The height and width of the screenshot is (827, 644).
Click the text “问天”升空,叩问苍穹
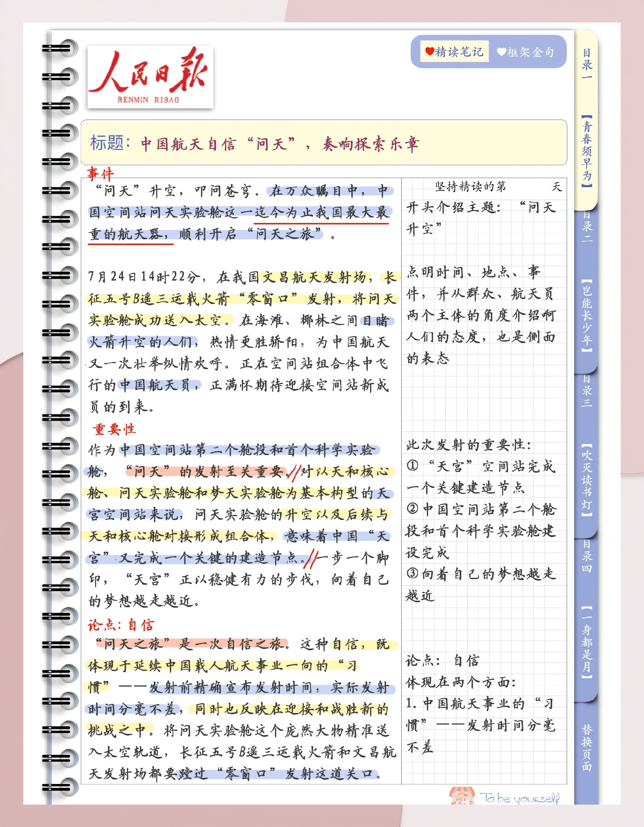pyautogui.click(x=173, y=191)
